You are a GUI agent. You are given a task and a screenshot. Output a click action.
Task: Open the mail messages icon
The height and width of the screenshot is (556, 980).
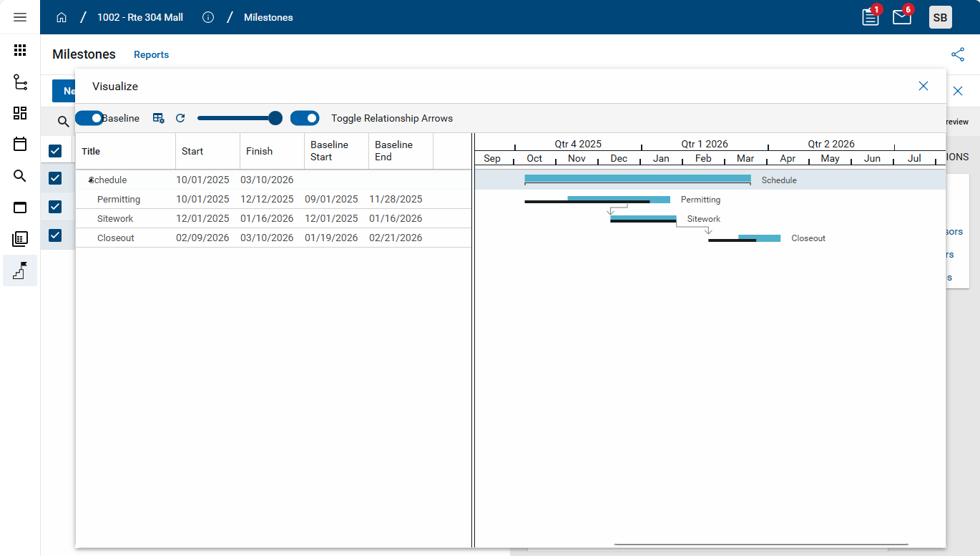tap(902, 17)
